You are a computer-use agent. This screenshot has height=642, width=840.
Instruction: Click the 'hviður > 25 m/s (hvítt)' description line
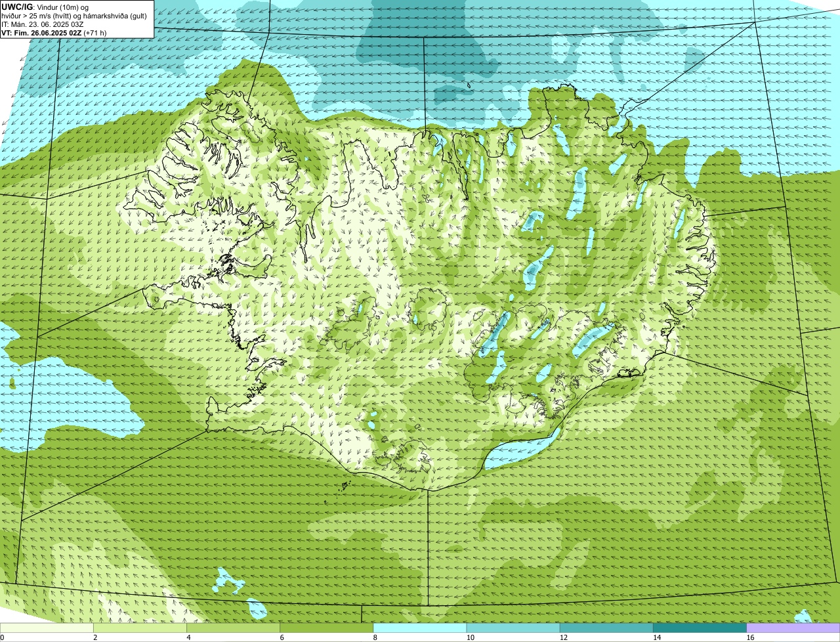tap(75, 15)
